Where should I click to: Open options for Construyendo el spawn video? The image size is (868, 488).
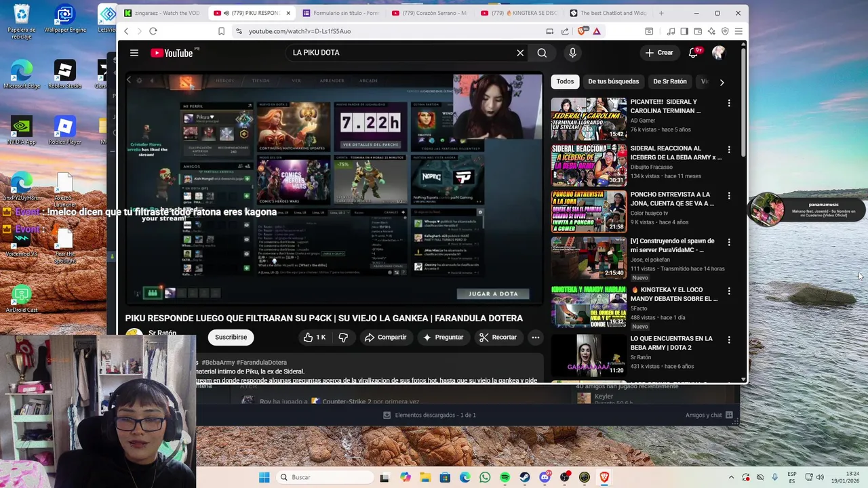click(x=729, y=242)
